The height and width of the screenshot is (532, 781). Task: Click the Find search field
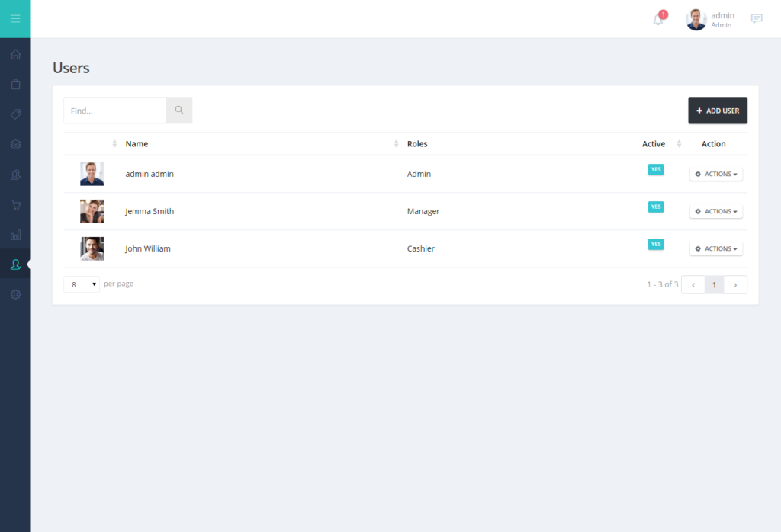tap(114, 111)
